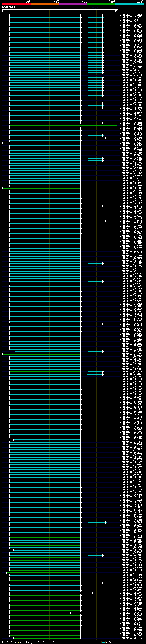Select hit label UniRef100_Q86E46
Viewport: 146px width, 644px height.
coord(131,115)
